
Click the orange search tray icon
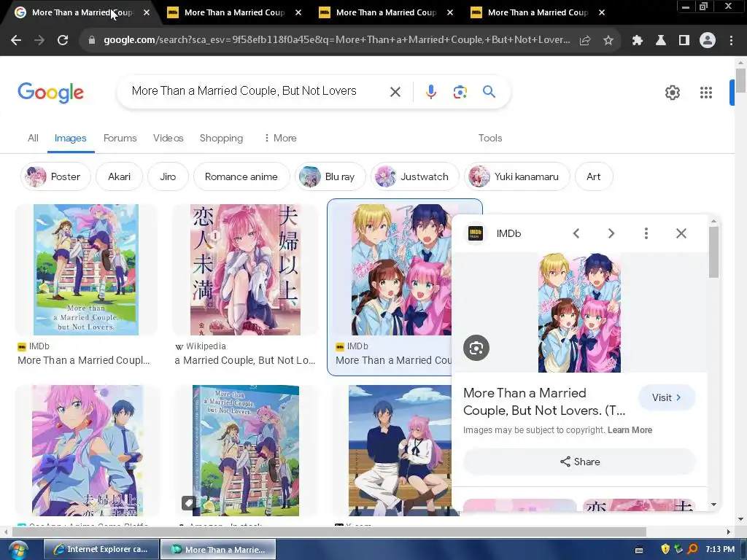coord(693,549)
